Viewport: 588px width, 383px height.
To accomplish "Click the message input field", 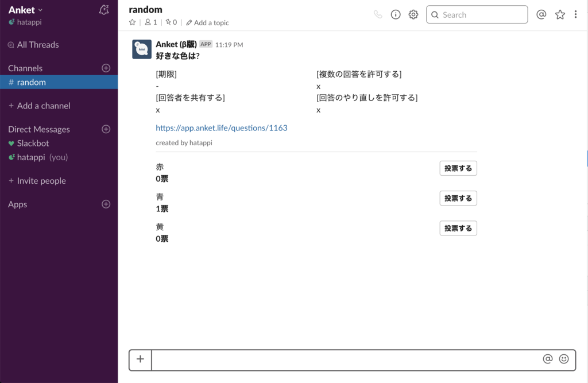I will [345, 359].
